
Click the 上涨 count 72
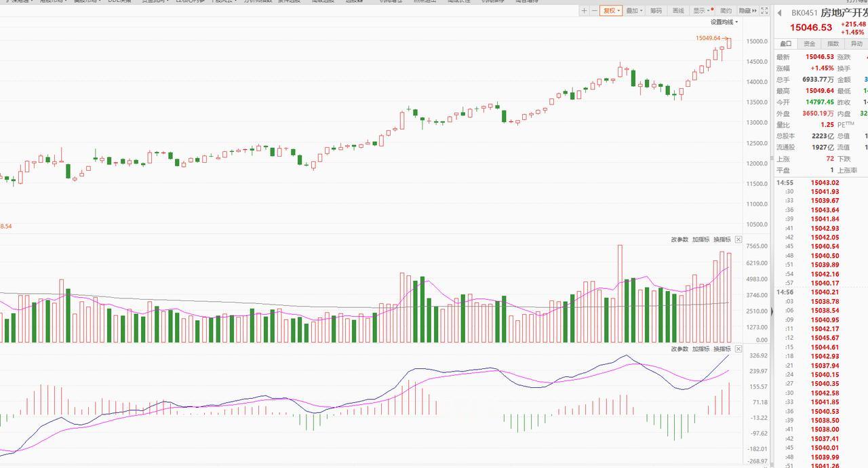pos(830,159)
